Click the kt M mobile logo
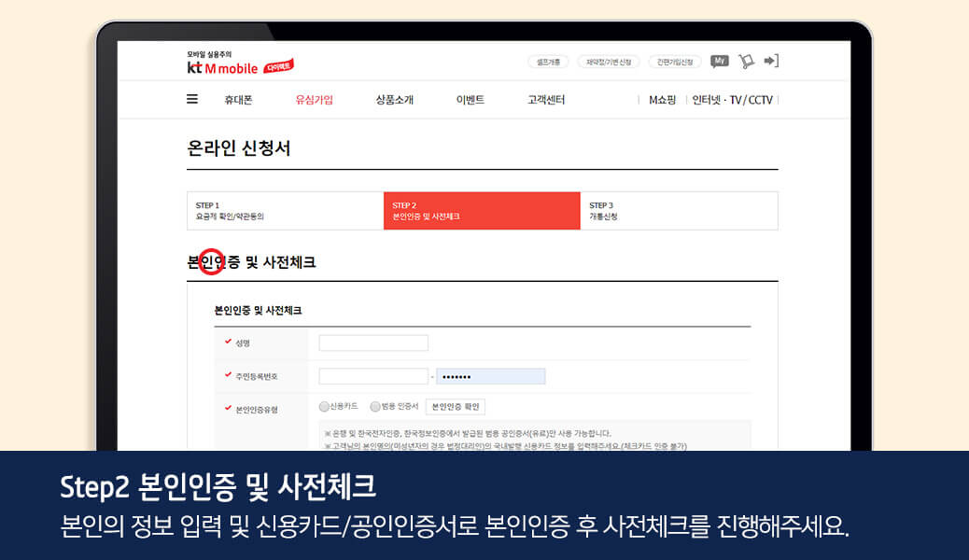The image size is (969, 560). [222, 68]
